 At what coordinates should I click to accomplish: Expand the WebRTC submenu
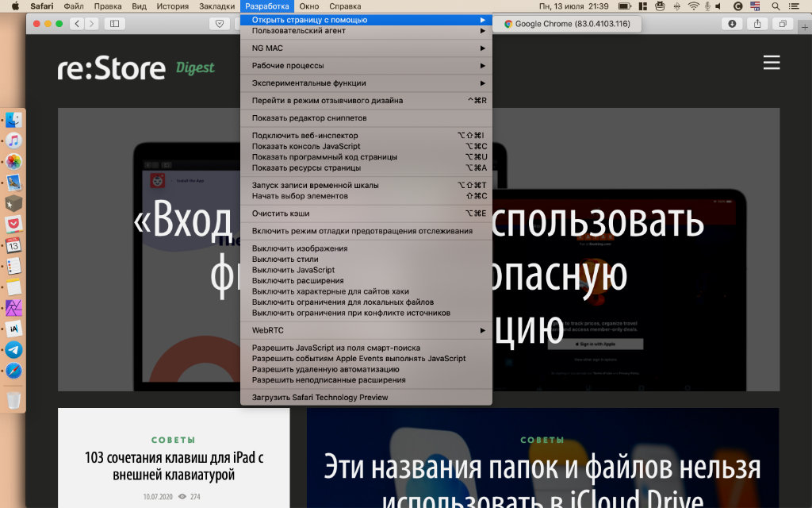click(x=366, y=330)
